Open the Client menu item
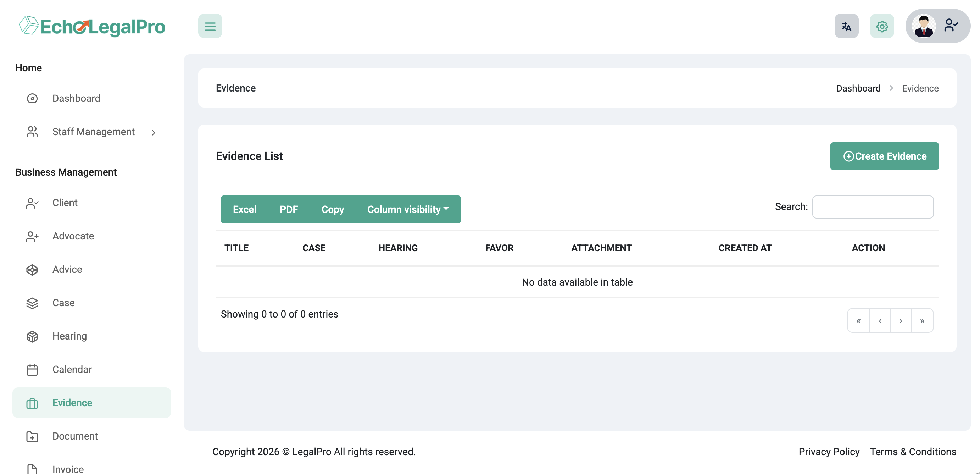This screenshot has width=980, height=474. click(x=65, y=203)
